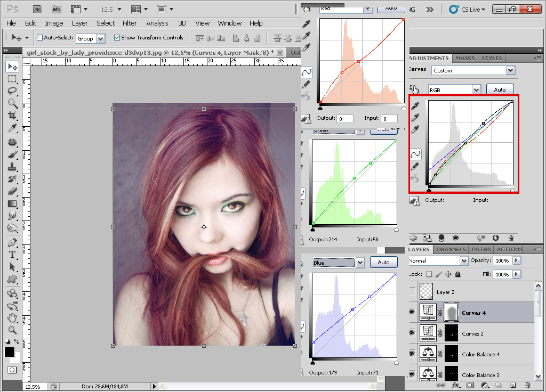Switch to the Channels tab

pos(451,249)
